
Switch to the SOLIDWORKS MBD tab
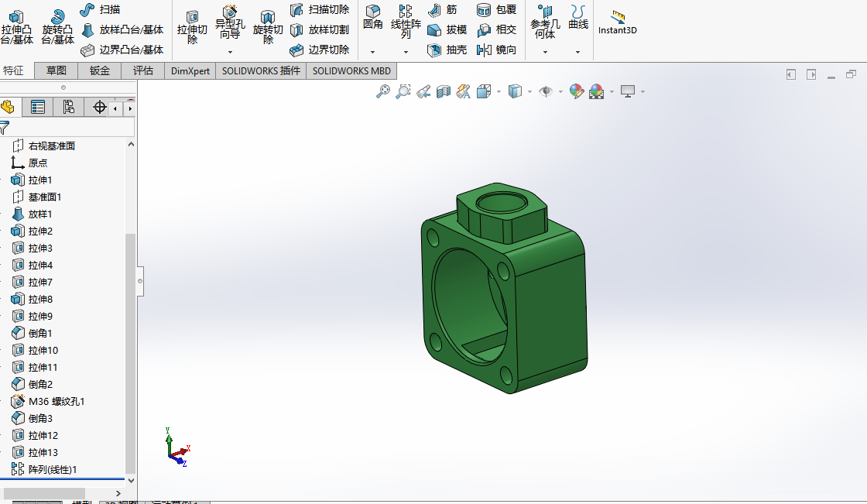pos(351,70)
